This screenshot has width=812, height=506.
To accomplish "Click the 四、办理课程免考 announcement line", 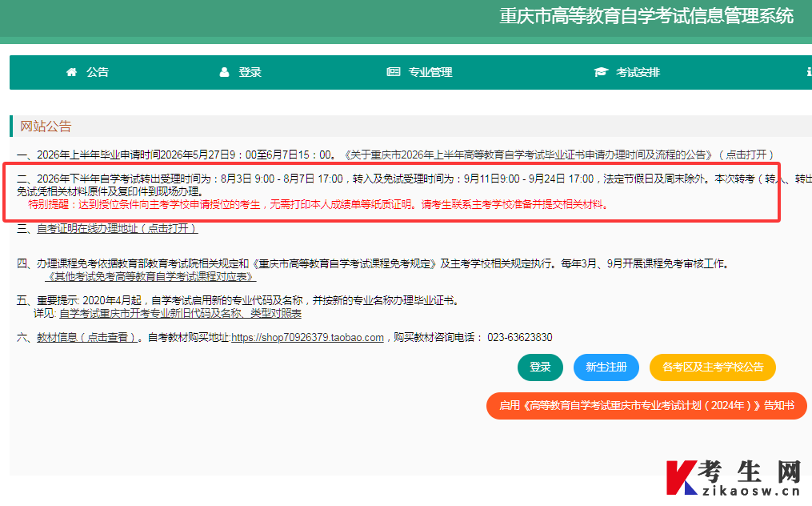I will (374, 263).
